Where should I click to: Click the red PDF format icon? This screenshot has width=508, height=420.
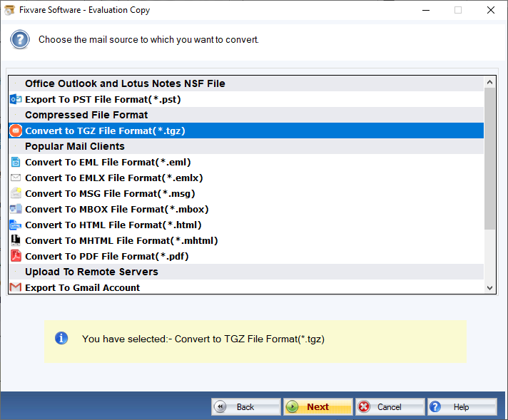(16, 256)
